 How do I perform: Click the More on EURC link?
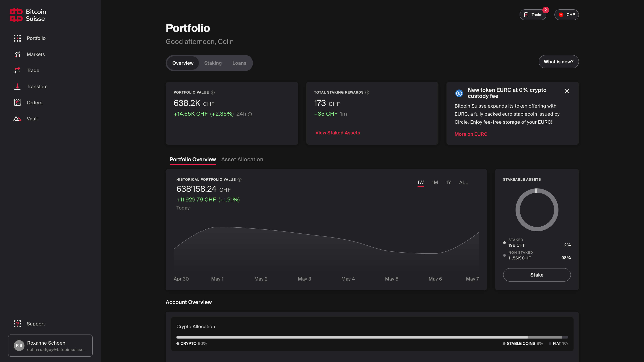click(471, 134)
